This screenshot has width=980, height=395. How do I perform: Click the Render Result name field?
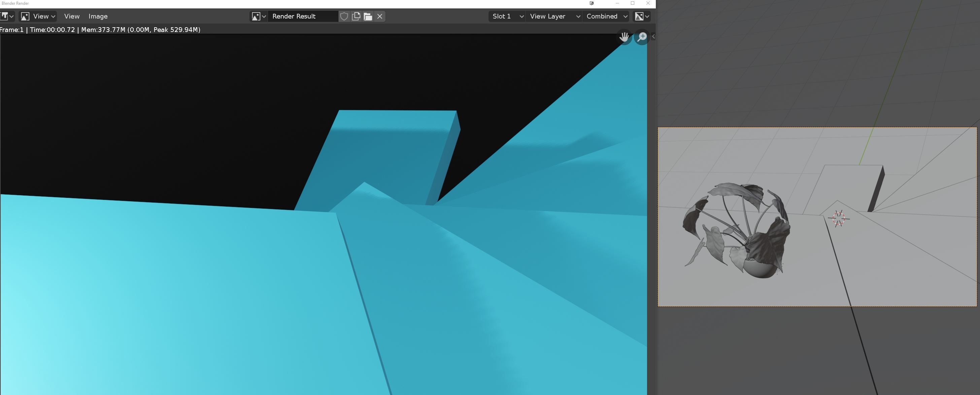pyautogui.click(x=302, y=16)
